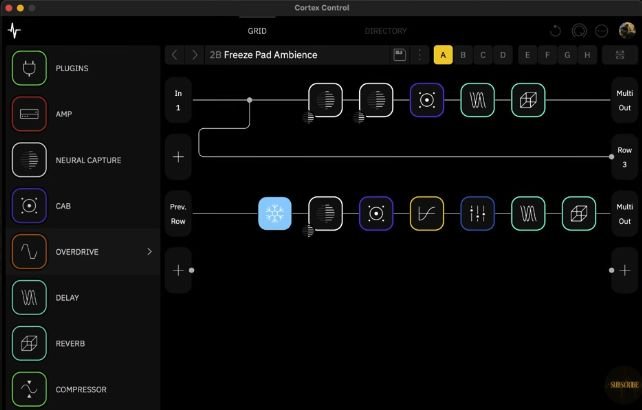Open the Delay category in sidebar

[x=82, y=297]
